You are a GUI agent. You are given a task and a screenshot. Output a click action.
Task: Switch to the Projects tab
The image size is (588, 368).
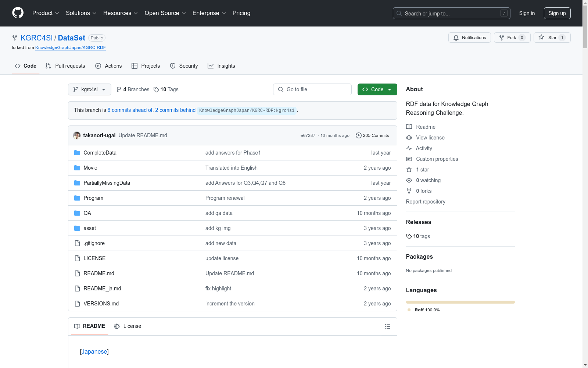(146, 66)
